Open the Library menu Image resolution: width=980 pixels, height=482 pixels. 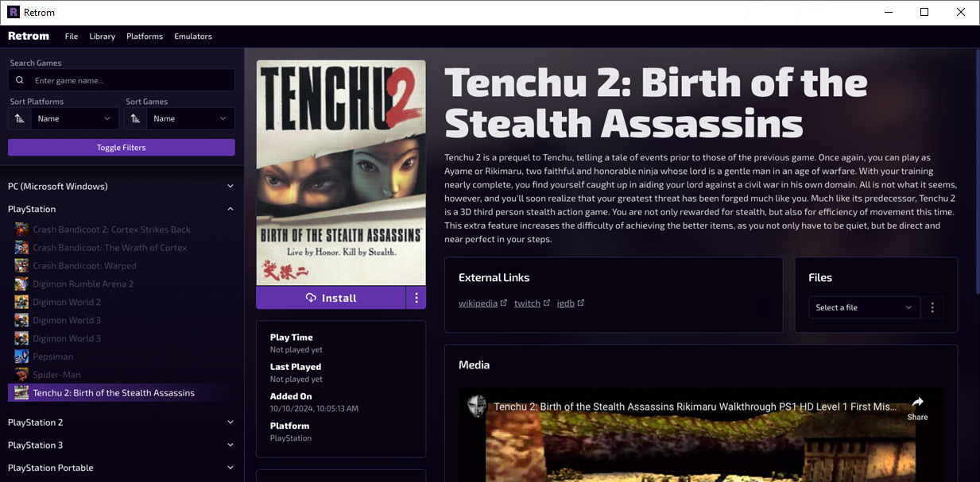coord(103,37)
